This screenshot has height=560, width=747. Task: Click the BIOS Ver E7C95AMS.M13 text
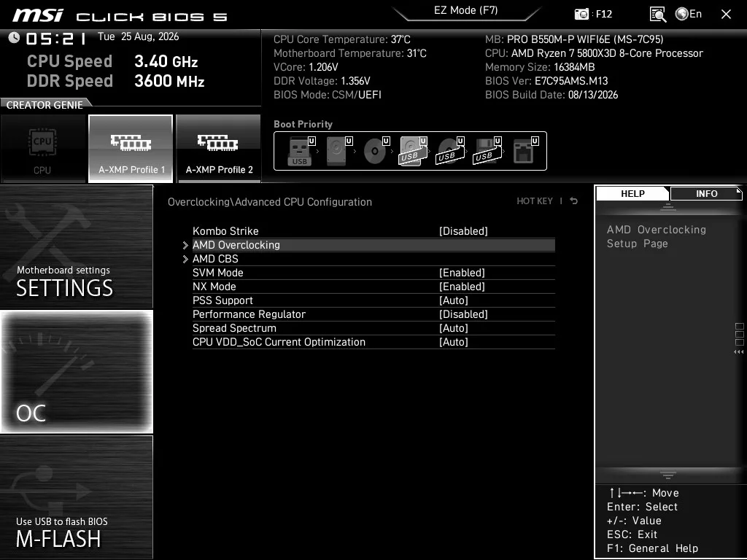point(546,80)
